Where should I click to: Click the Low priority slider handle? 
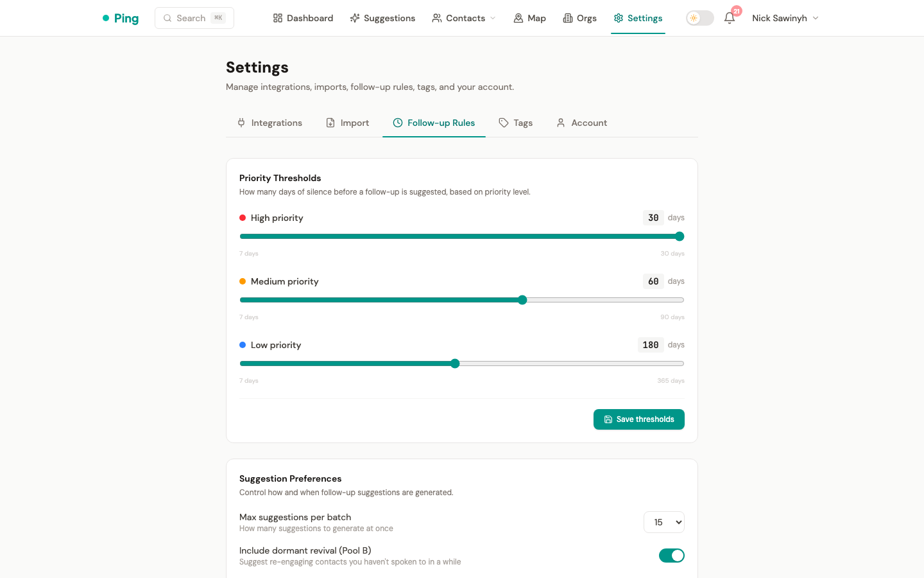(455, 363)
